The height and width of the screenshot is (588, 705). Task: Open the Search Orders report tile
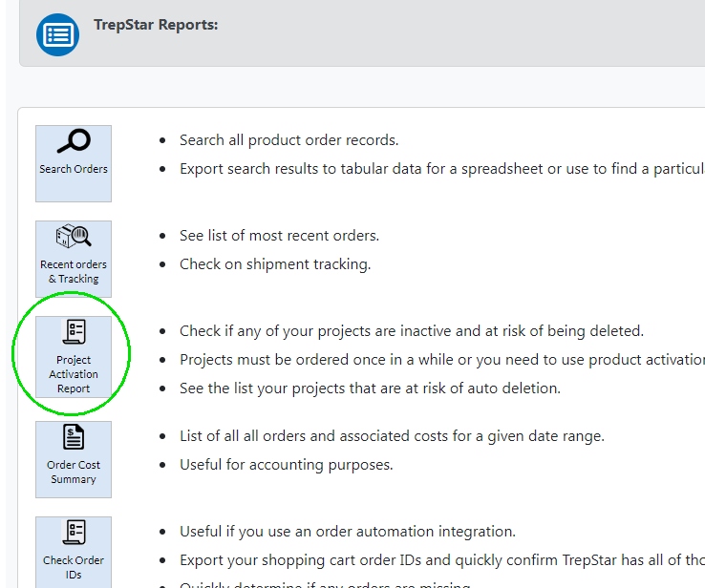tap(74, 163)
